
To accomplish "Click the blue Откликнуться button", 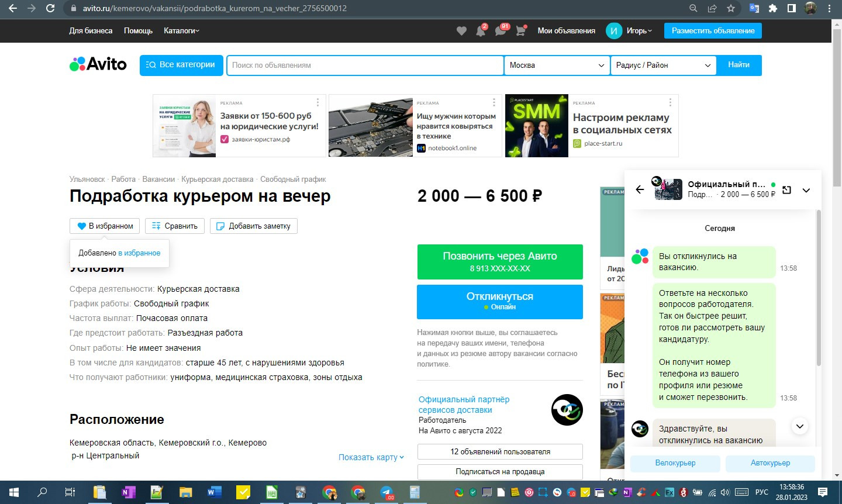I will pyautogui.click(x=500, y=302).
